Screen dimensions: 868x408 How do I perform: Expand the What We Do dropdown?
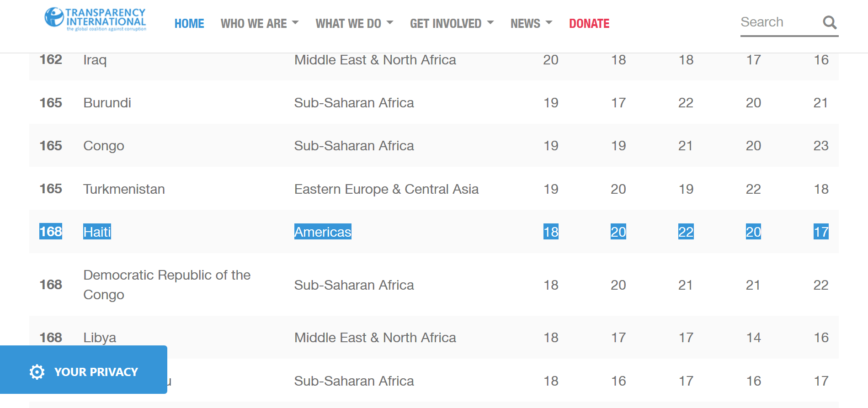pyautogui.click(x=354, y=24)
